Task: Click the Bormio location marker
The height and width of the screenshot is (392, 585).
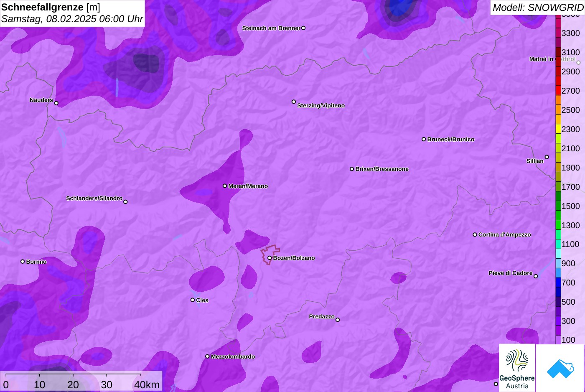Action: [x=23, y=262]
